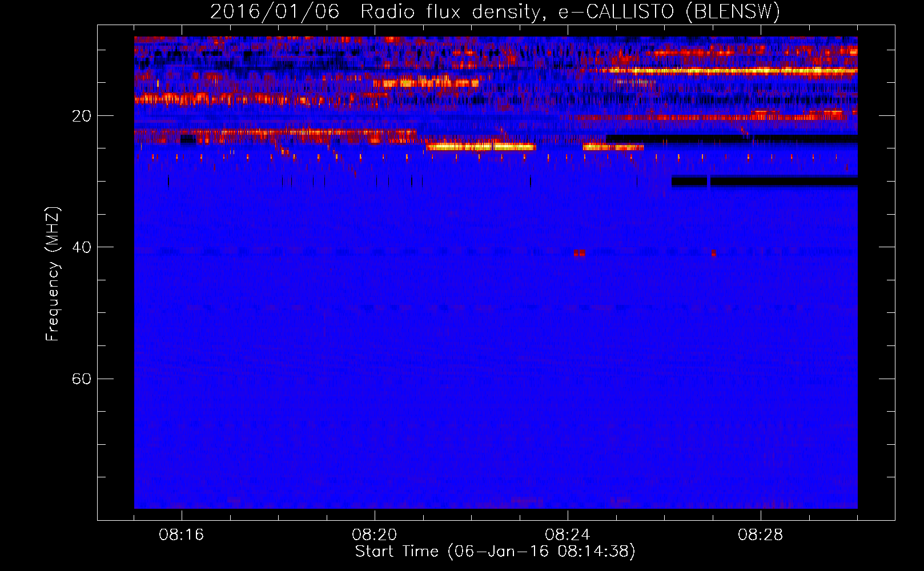Click the 08:24 time tick label

point(568,535)
